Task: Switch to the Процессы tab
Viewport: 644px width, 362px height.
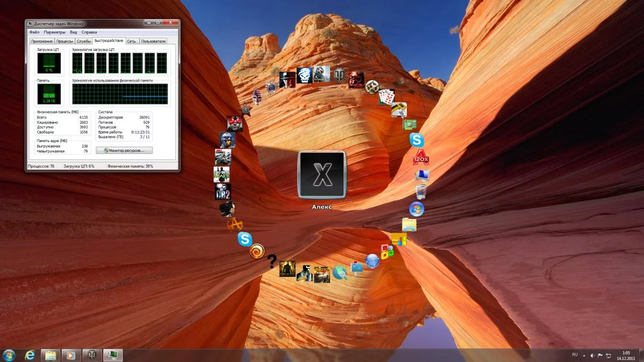Action: (65, 41)
